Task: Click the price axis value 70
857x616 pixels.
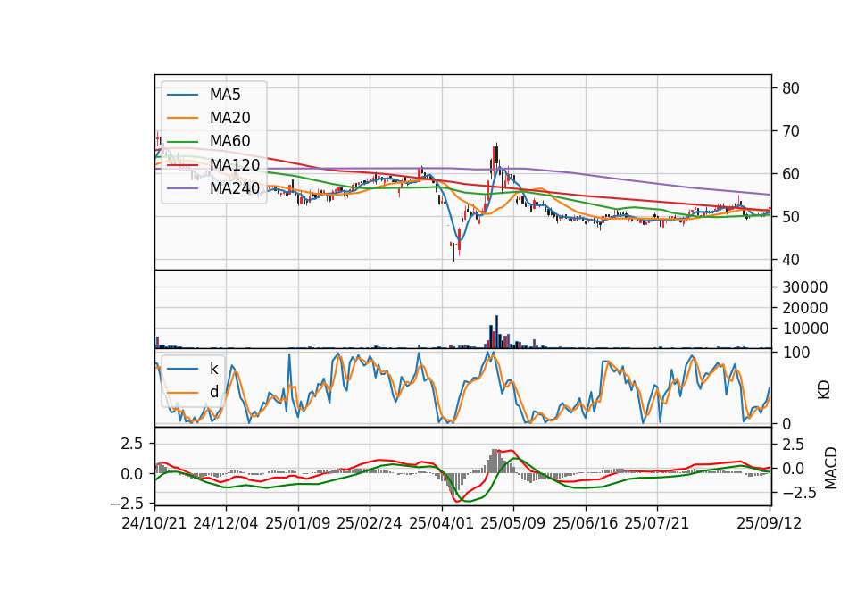Action: click(x=790, y=131)
